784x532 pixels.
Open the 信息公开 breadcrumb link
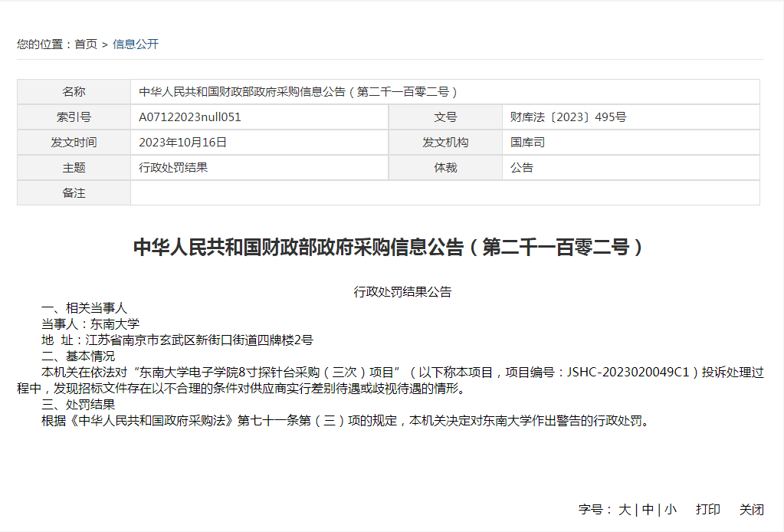[136, 44]
